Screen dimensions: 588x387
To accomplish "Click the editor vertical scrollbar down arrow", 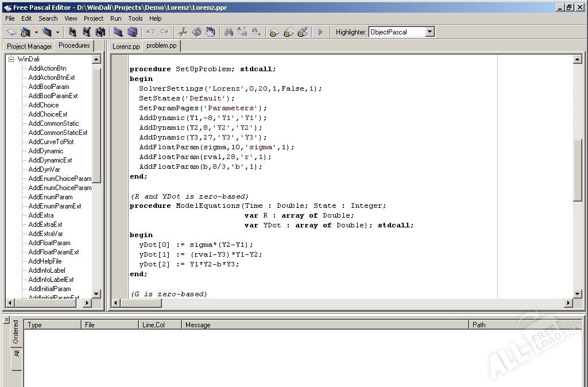I will [x=578, y=293].
